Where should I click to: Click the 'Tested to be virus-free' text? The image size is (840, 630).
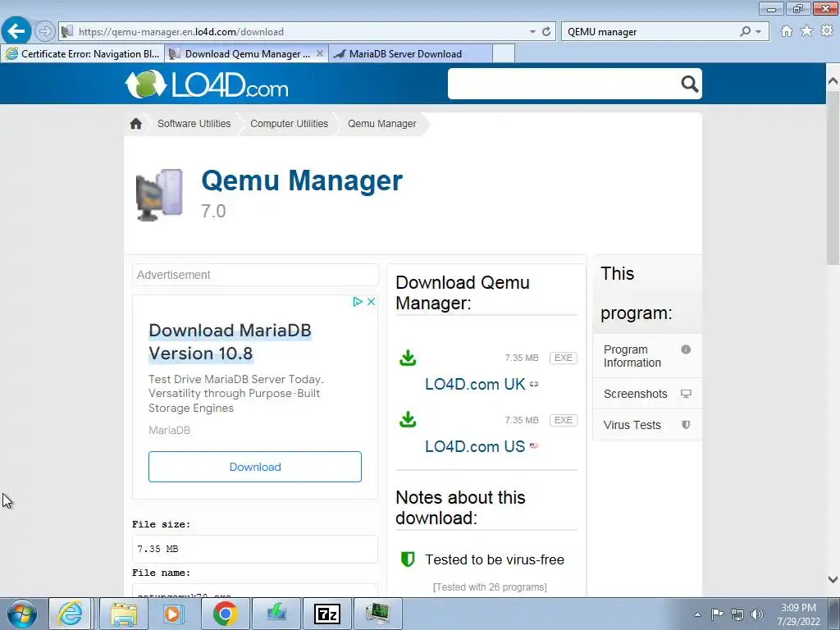[495, 559]
